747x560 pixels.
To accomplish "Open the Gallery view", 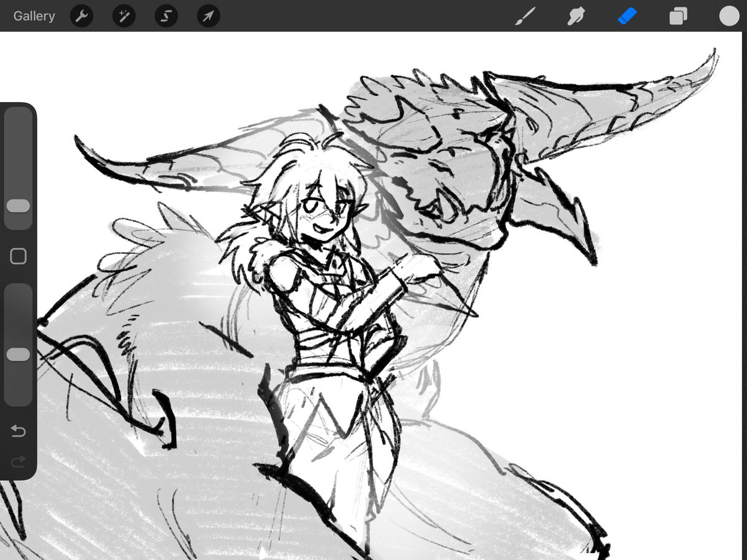I will click(x=34, y=16).
